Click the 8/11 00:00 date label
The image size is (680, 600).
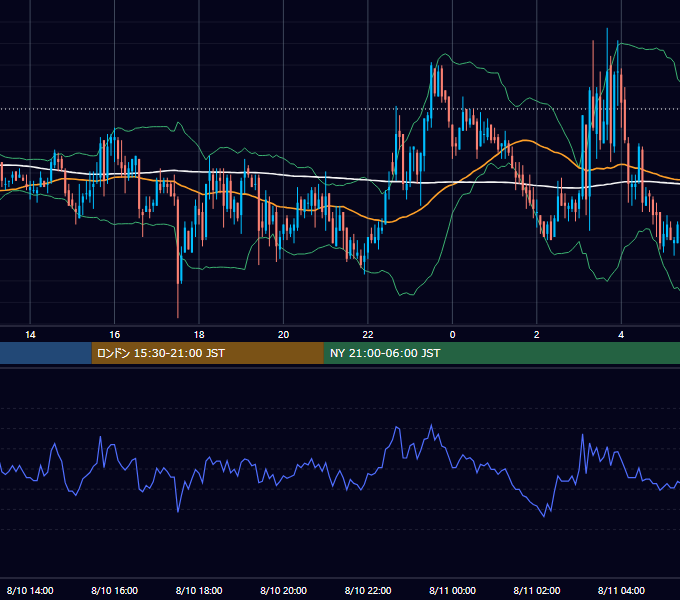452,590
